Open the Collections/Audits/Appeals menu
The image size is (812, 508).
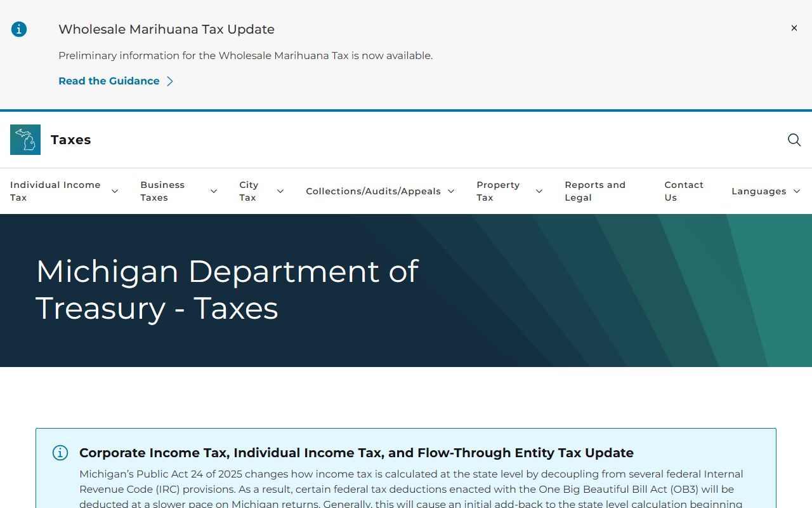pos(373,191)
